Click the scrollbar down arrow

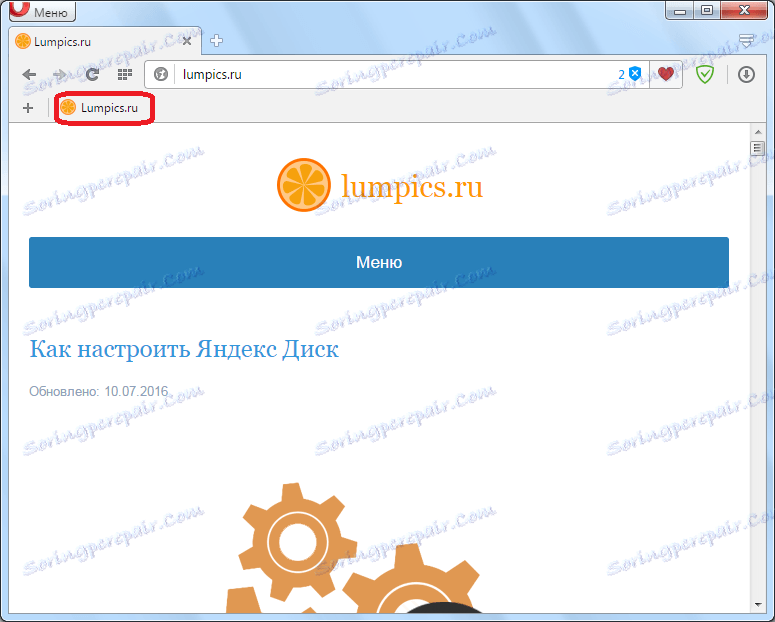(758, 604)
